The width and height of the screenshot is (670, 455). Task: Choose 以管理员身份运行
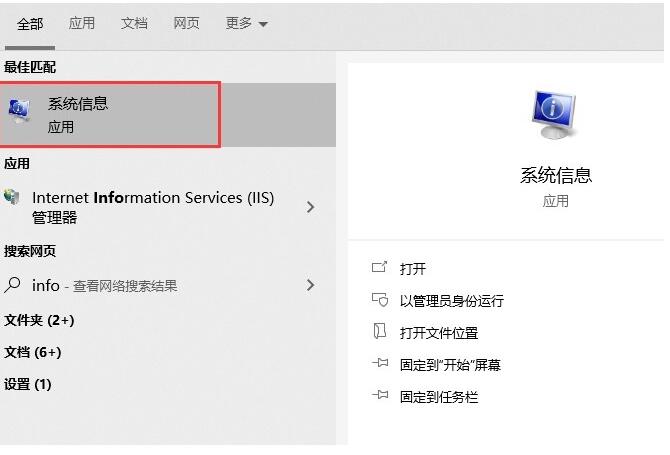452,301
